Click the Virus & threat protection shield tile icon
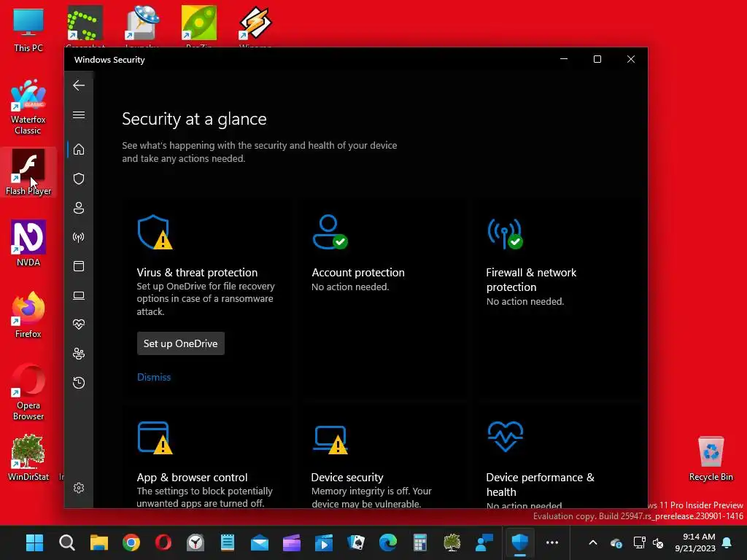 155,232
